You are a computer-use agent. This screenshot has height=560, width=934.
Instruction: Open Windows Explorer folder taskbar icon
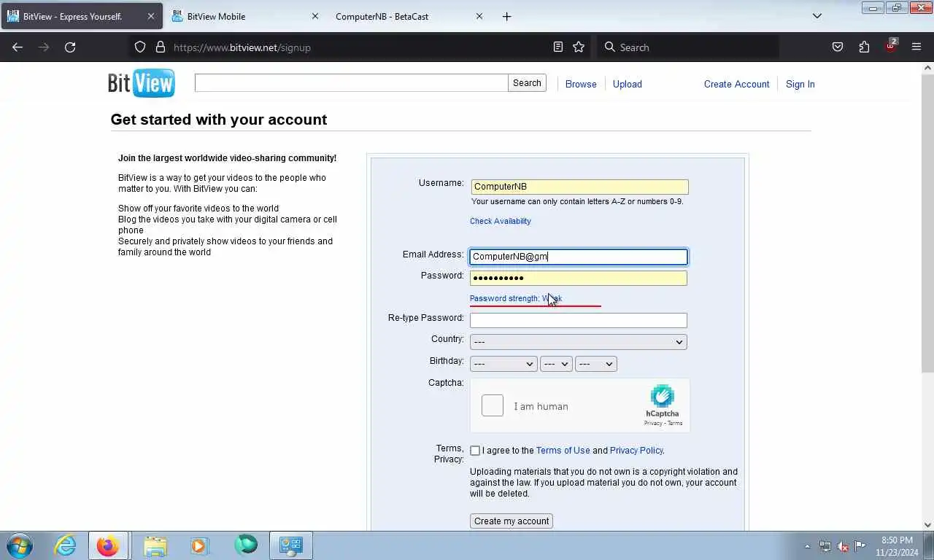[x=155, y=545]
